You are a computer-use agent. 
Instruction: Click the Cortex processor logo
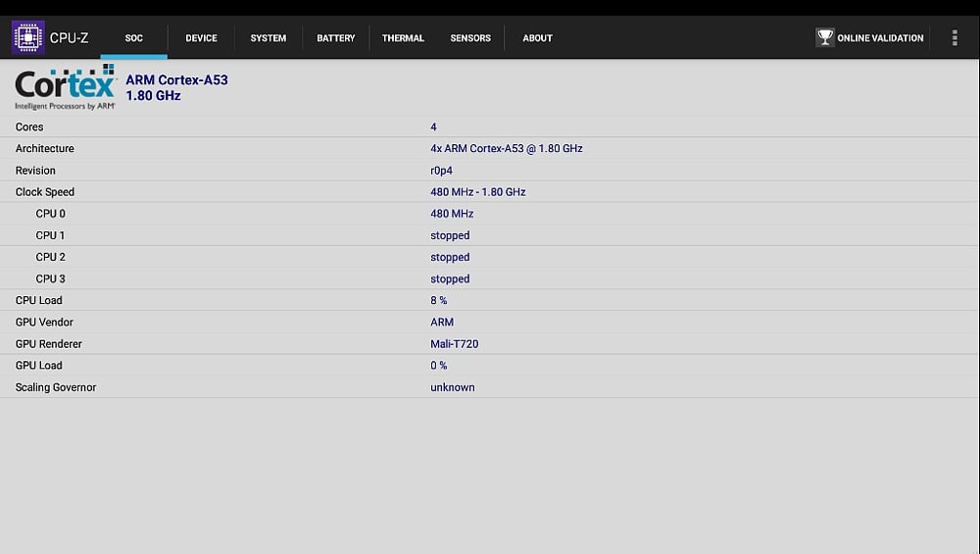click(66, 87)
